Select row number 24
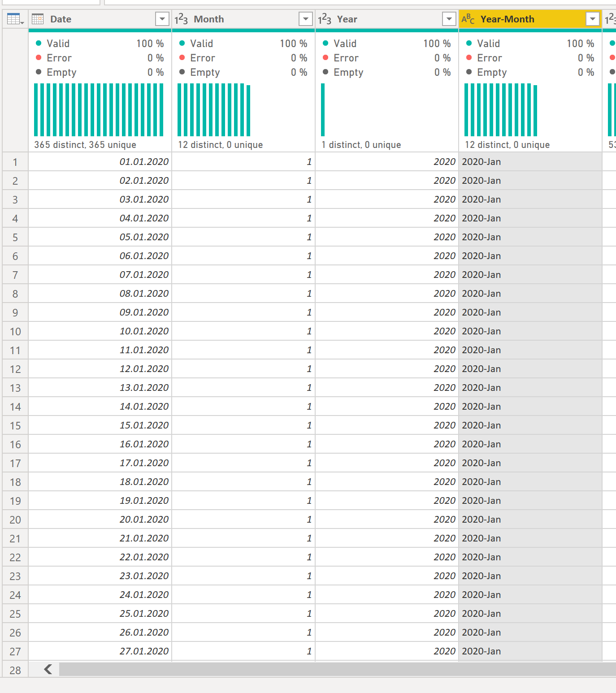This screenshot has width=616, height=693. (x=15, y=595)
